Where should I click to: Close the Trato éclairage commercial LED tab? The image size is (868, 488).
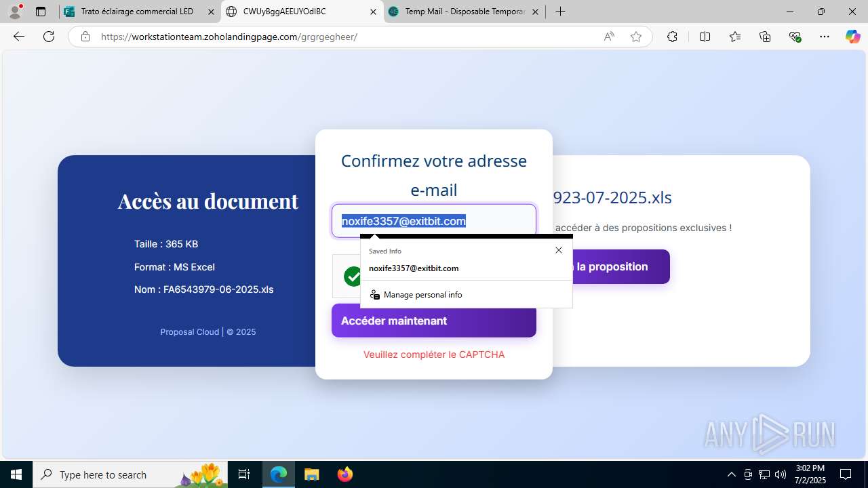pyautogui.click(x=211, y=12)
